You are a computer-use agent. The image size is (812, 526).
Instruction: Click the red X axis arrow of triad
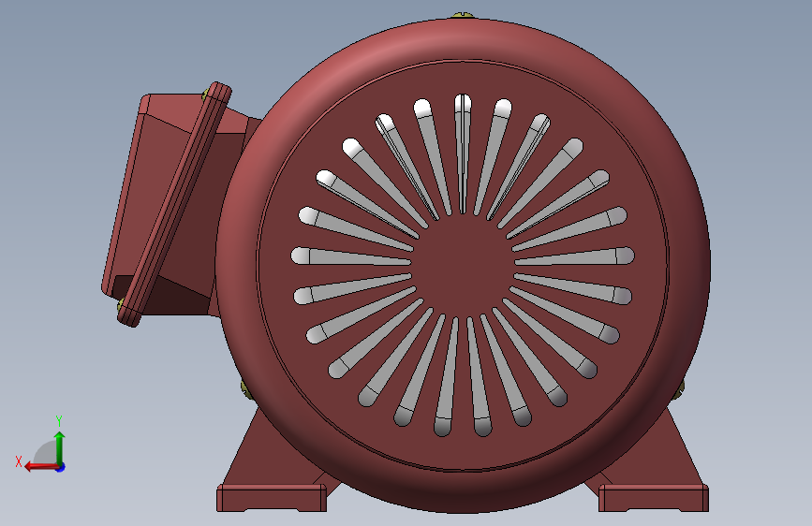point(40,467)
